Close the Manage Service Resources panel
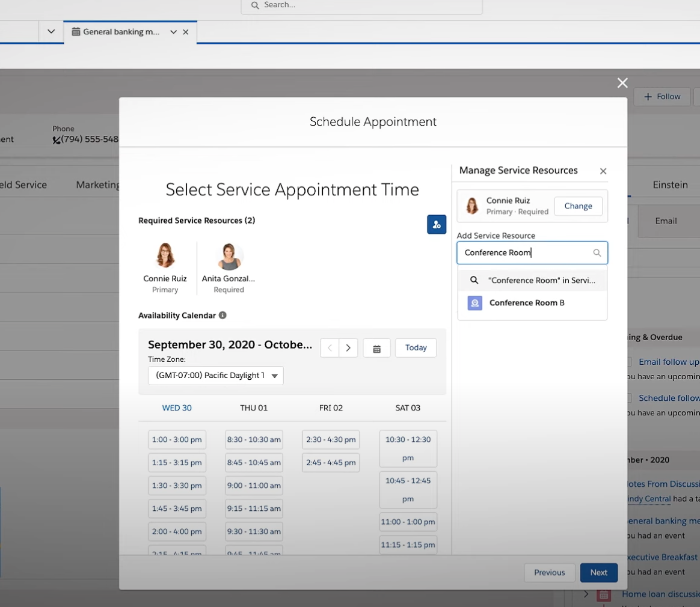700x607 pixels. [603, 171]
